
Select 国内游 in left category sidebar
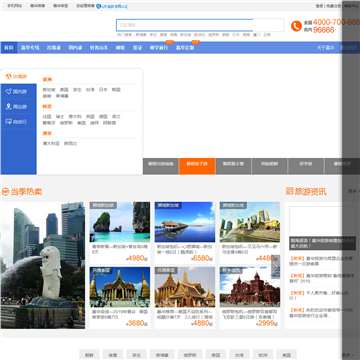coord(18,91)
